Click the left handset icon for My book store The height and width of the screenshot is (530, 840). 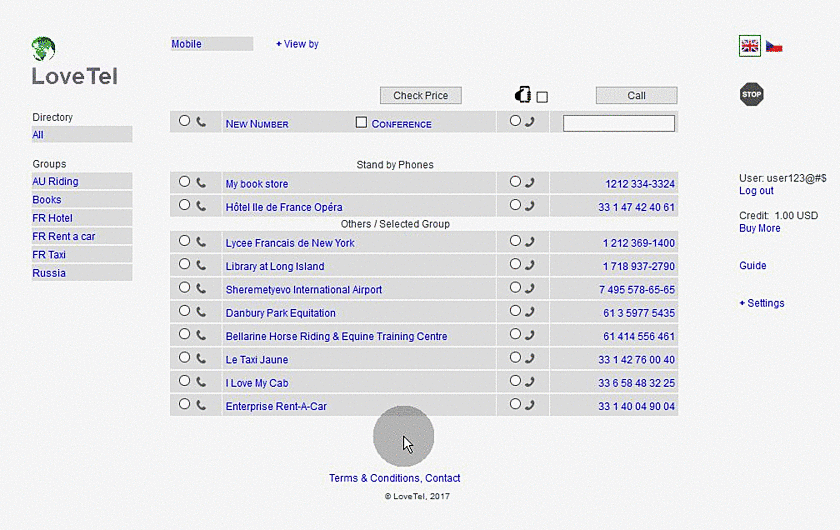coord(201,183)
